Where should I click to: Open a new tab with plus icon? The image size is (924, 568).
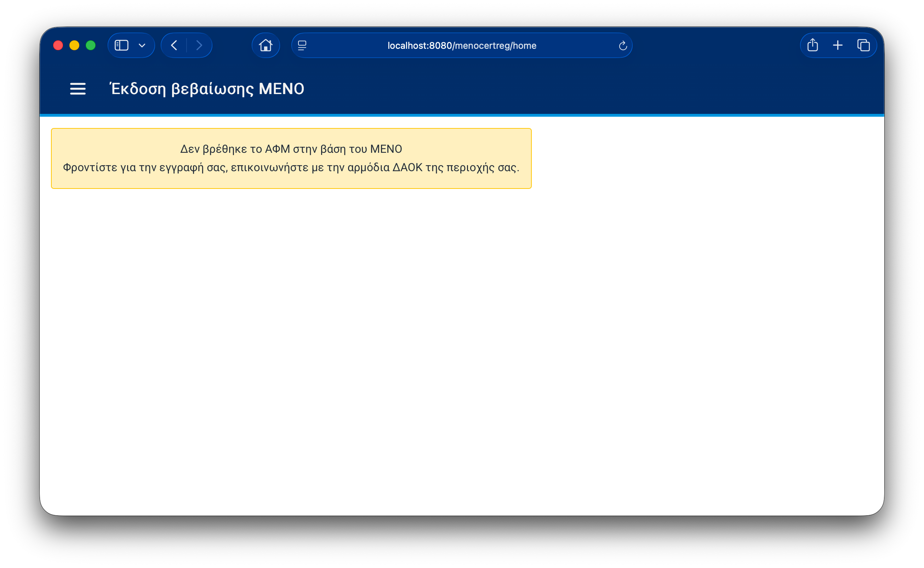click(x=838, y=46)
